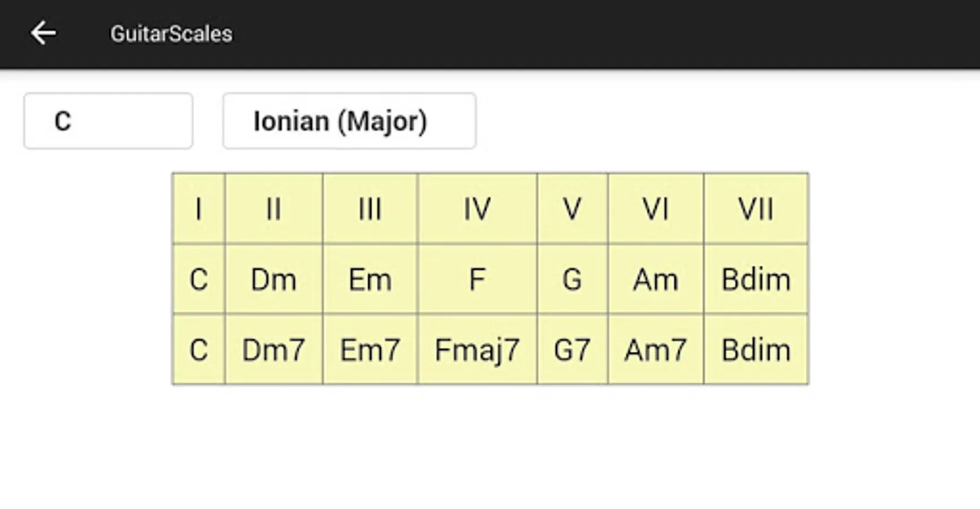This screenshot has height=509, width=980.
Task: Tap the Am7 chord cell
Action: coord(656,350)
